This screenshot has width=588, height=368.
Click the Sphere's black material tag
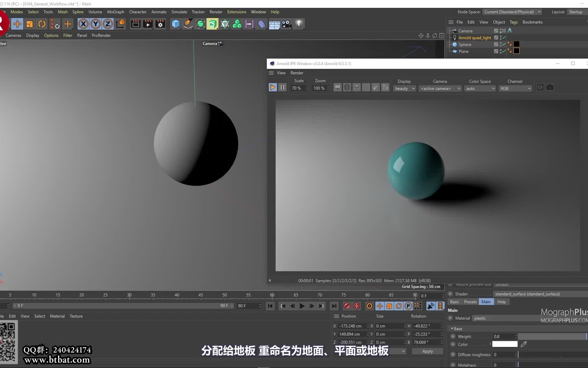(x=516, y=44)
